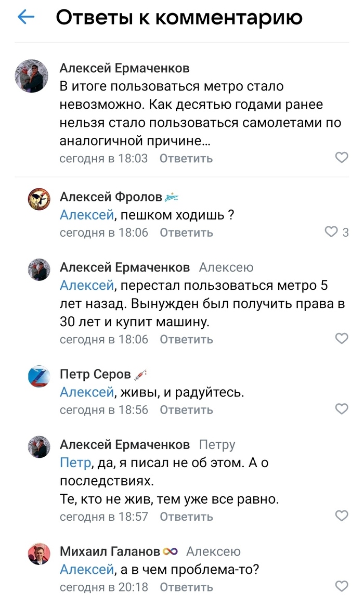Tap the syringe emoji beside Петр Серов
Screen dimensions: 364x604
point(140,374)
